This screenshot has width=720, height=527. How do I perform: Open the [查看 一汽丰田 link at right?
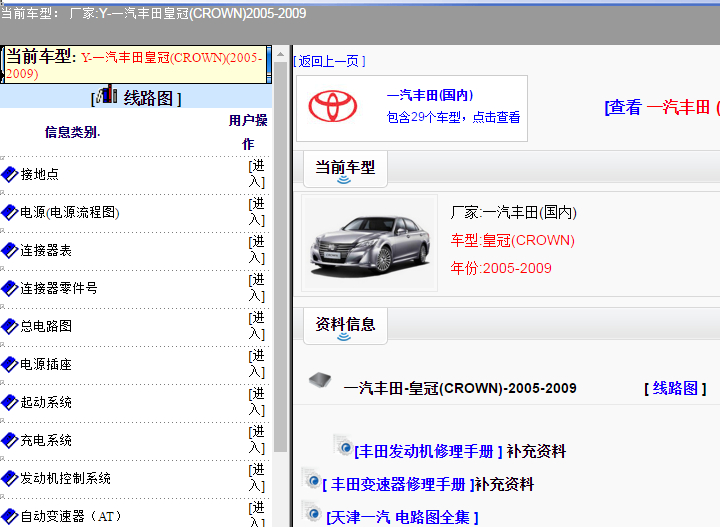(662, 107)
